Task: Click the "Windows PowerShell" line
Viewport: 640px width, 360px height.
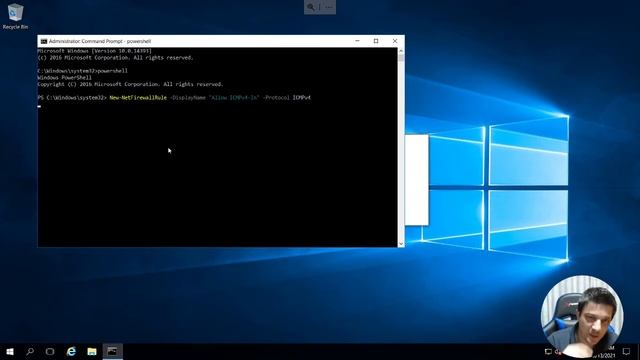Action: click(x=64, y=78)
